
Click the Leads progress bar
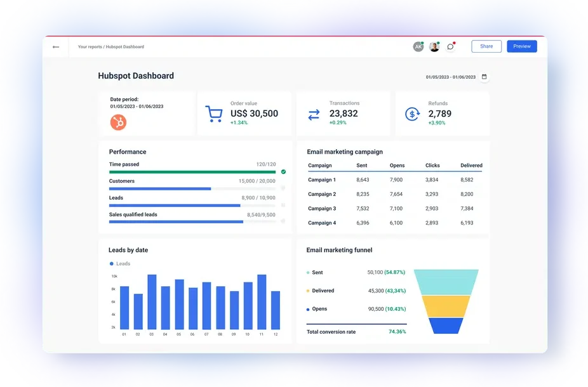coord(192,206)
